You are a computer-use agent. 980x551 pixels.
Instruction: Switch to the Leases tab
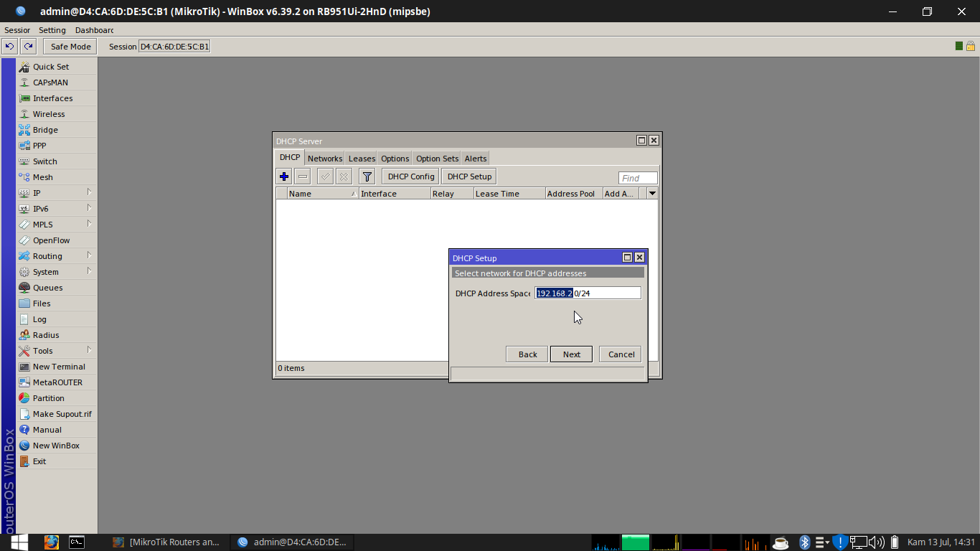click(x=362, y=159)
